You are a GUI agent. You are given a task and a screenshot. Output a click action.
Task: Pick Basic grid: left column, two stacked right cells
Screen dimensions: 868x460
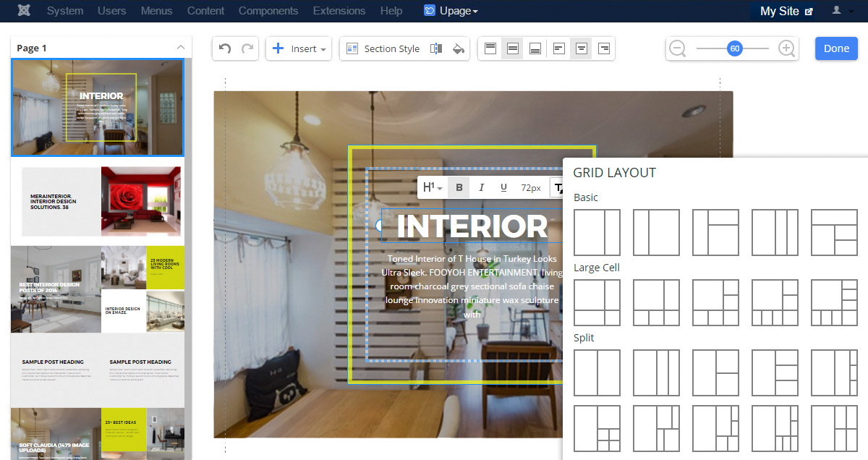[x=716, y=233]
